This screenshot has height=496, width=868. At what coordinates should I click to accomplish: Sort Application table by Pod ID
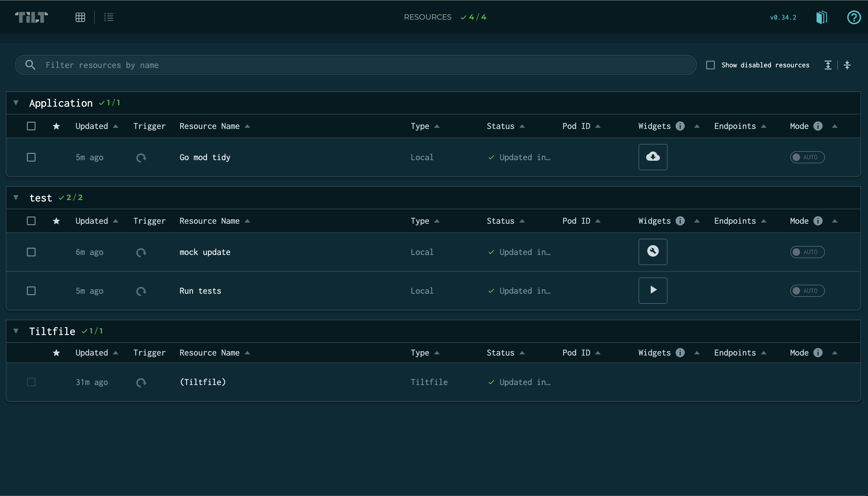tap(581, 126)
